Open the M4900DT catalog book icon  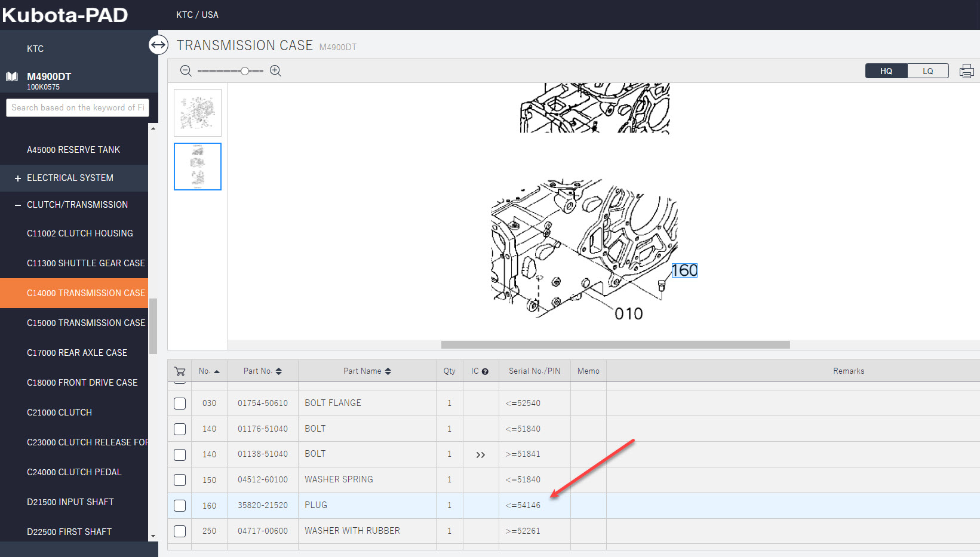coord(12,76)
